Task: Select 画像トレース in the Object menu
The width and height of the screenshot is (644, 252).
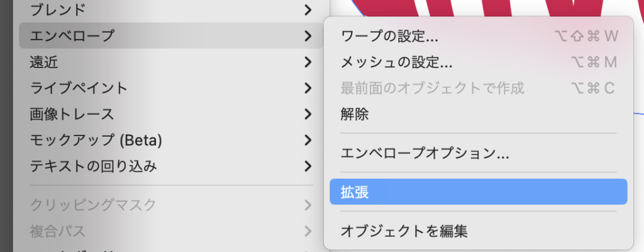Action: click(72, 115)
